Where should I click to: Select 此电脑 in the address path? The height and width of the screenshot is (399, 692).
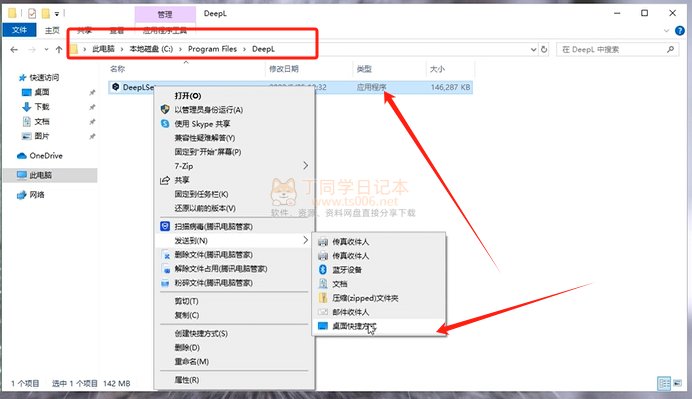103,49
